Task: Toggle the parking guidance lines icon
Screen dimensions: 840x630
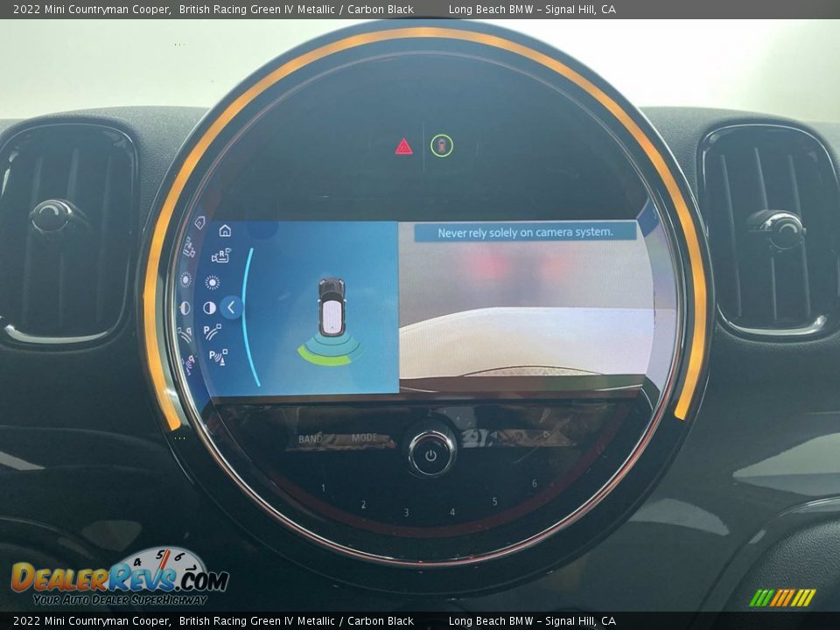Action: (212, 332)
